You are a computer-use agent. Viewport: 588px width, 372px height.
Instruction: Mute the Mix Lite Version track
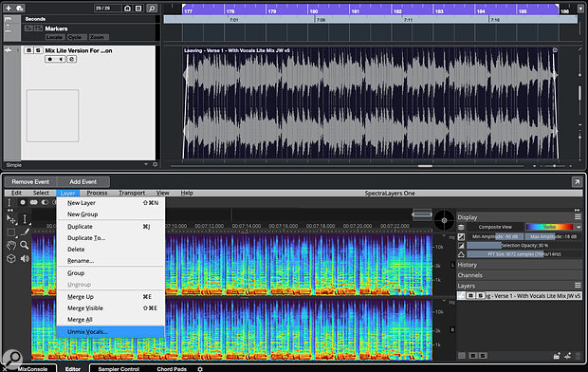28,50
